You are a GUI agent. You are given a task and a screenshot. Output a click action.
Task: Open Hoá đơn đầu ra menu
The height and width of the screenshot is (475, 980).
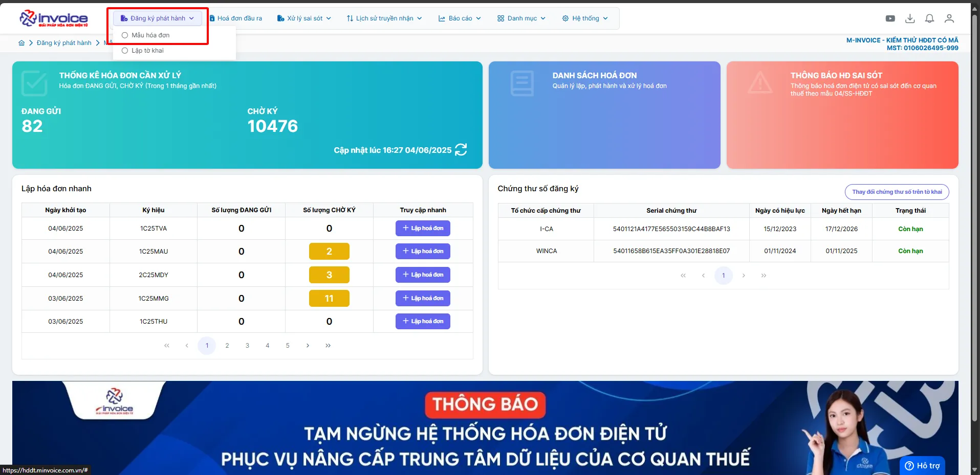coord(235,18)
